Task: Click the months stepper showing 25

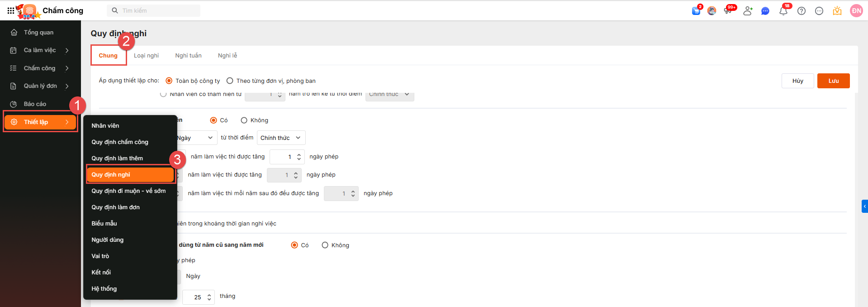Action: click(199, 297)
